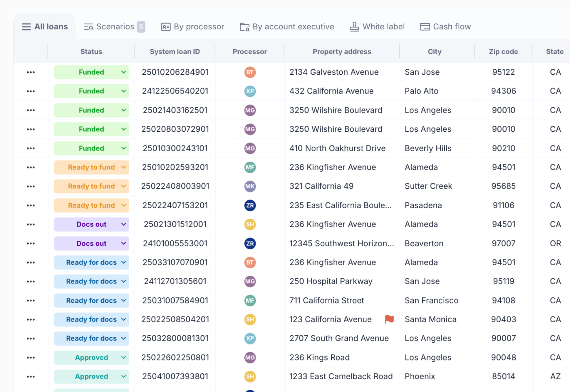The image size is (570, 392).
Task: Click city Beverly Hills
Action: (428, 148)
